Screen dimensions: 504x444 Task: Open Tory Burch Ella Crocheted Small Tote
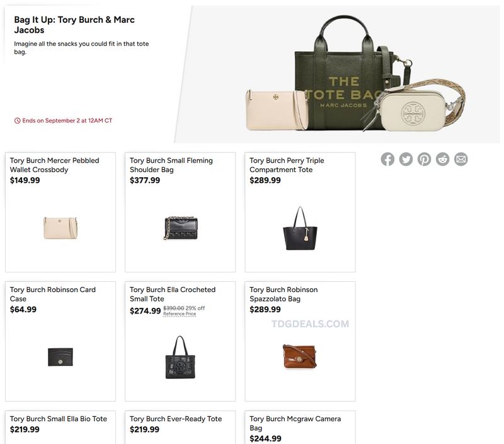point(173,294)
